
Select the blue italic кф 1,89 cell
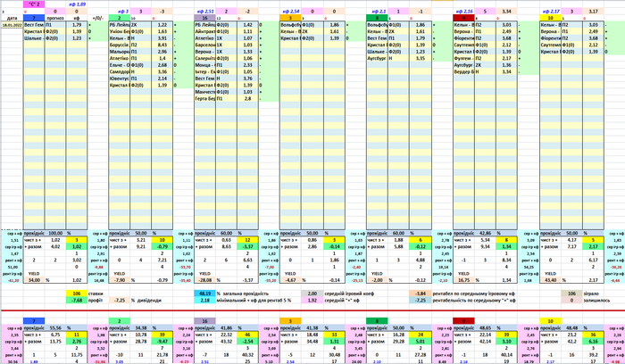[x=77, y=4]
